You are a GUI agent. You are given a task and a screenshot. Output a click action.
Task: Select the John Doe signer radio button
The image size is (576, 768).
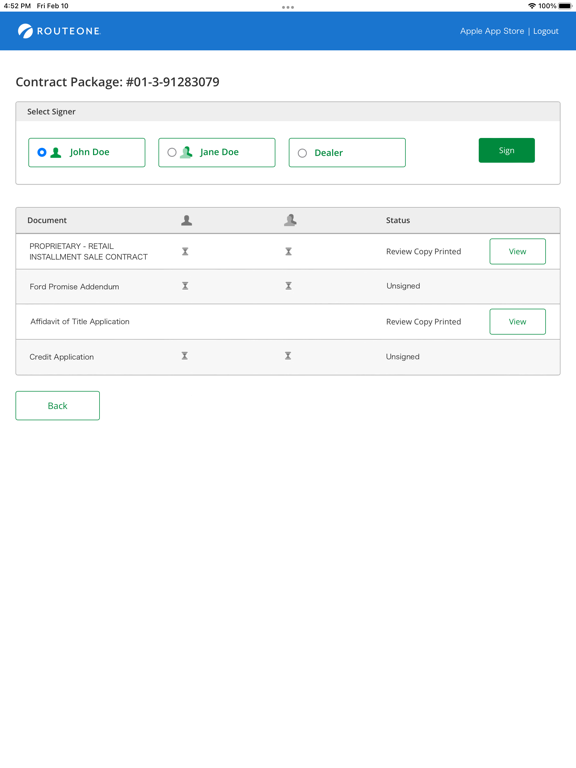(42, 152)
